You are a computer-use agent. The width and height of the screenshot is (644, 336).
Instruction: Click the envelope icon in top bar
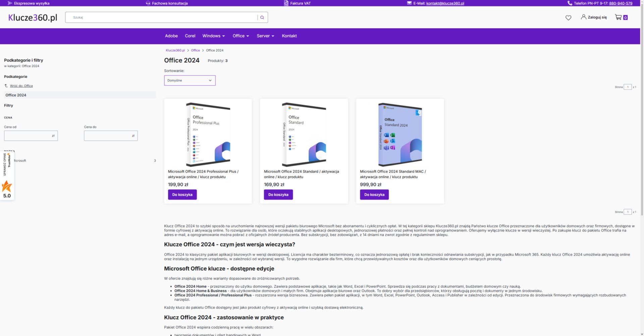click(x=409, y=3)
